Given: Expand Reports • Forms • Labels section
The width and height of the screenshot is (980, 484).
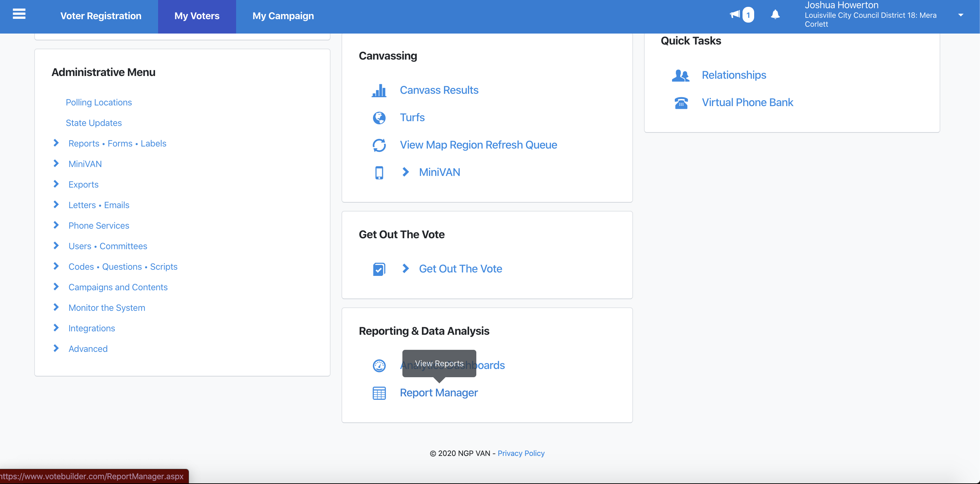Looking at the screenshot, I should 56,143.
